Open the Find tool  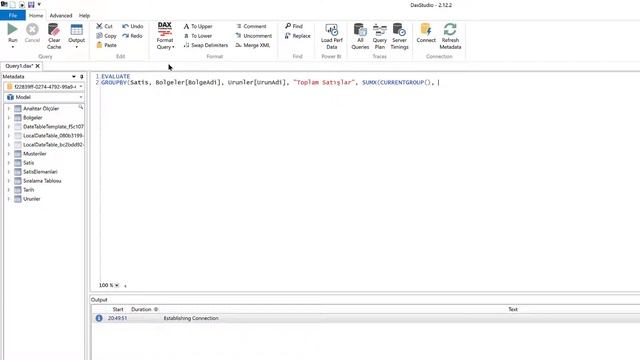coord(294,26)
